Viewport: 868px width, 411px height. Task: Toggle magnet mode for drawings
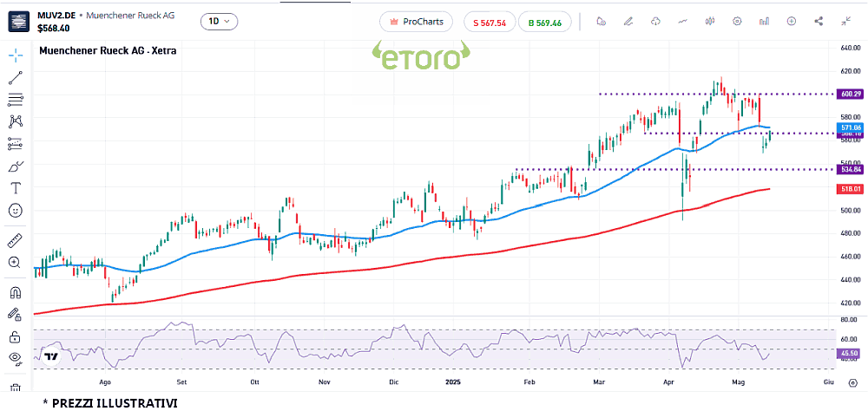[x=15, y=292]
